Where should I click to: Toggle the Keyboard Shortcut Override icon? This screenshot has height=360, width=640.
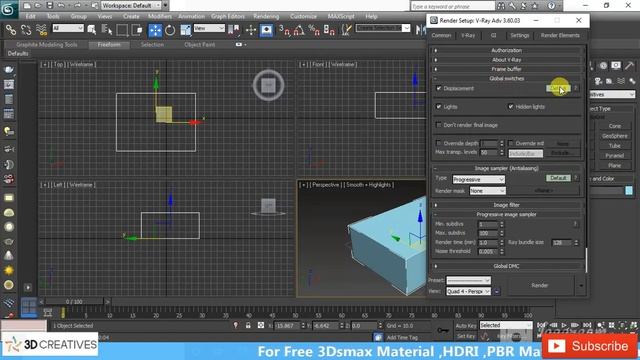[267, 30]
